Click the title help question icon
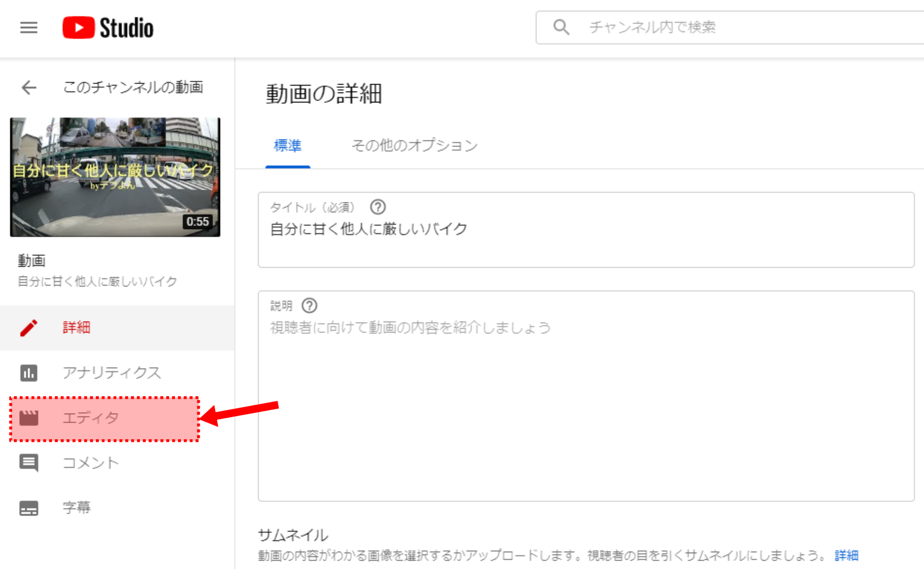 point(378,207)
